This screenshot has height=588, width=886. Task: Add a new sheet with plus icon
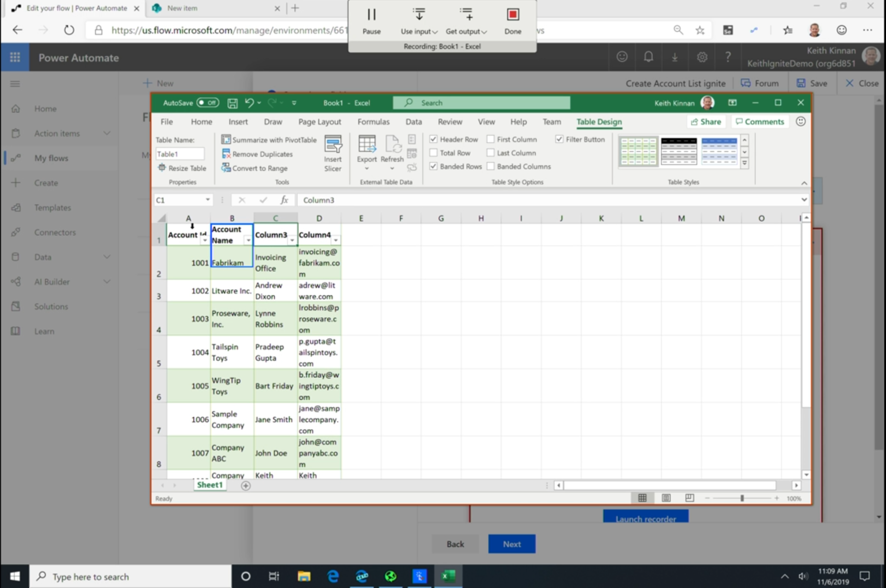(246, 486)
